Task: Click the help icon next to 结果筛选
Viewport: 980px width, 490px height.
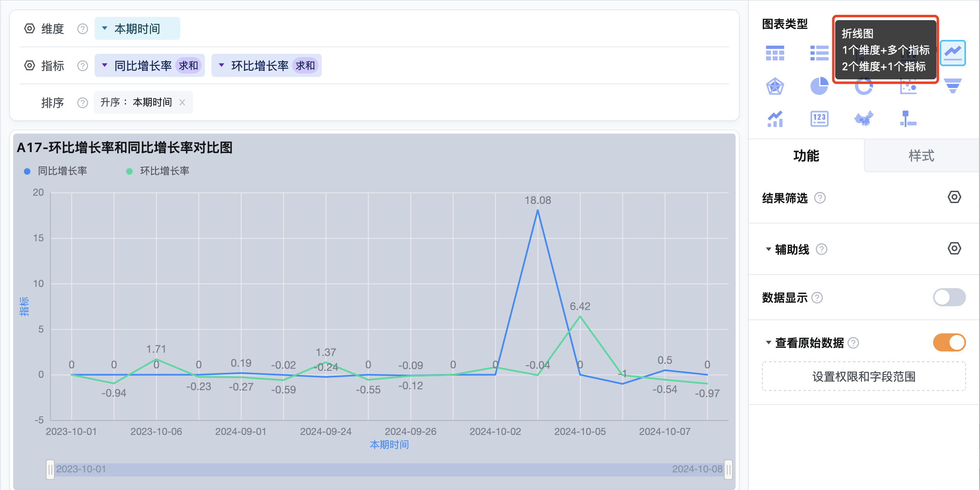Action: pyautogui.click(x=820, y=198)
